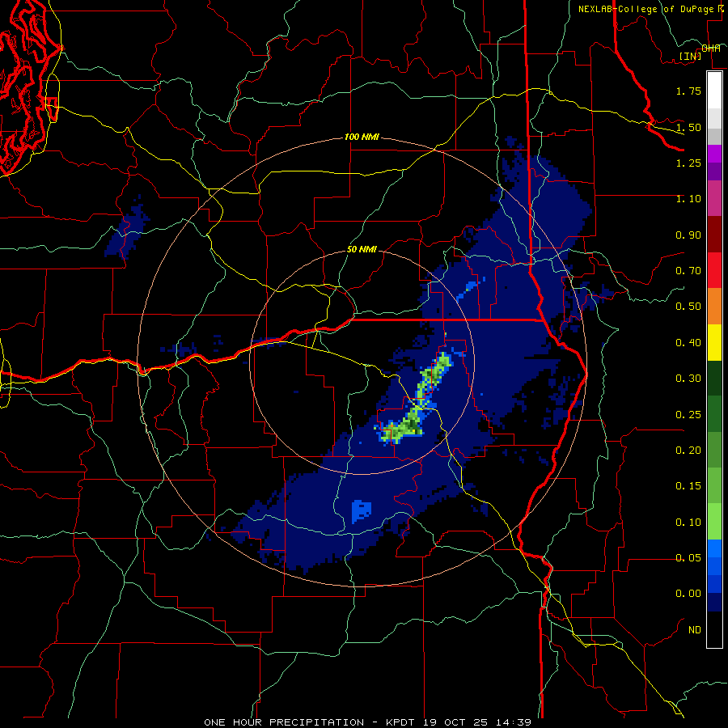Click the 50 NMI range ring label

tap(362, 249)
